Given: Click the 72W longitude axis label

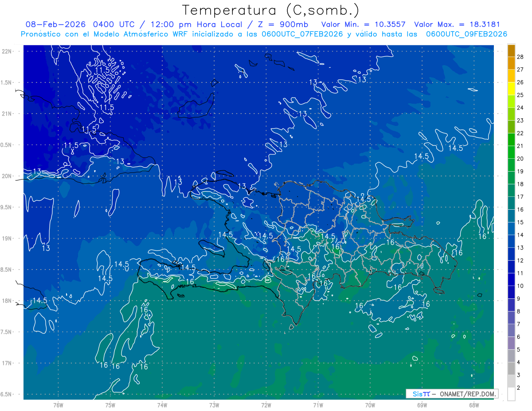Looking at the screenshot, I should point(266,405).
